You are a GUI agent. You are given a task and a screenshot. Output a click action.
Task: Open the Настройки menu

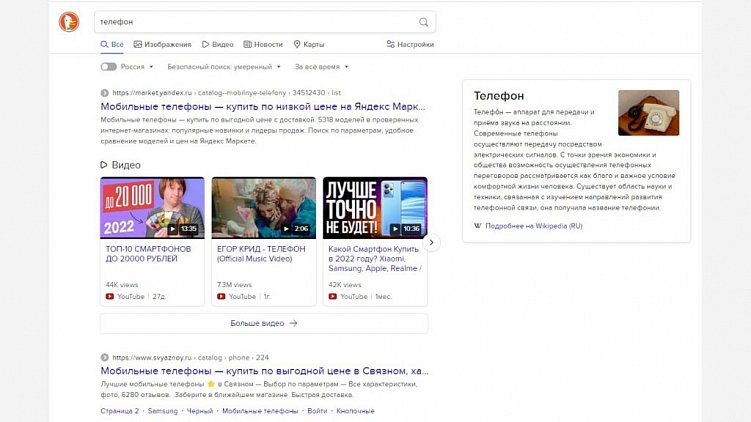[x=410, y=45]
